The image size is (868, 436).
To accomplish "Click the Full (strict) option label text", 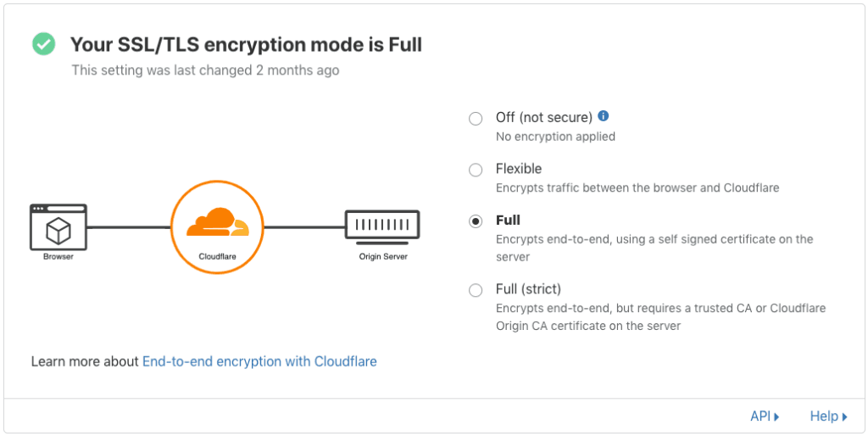I will (528, 289).
